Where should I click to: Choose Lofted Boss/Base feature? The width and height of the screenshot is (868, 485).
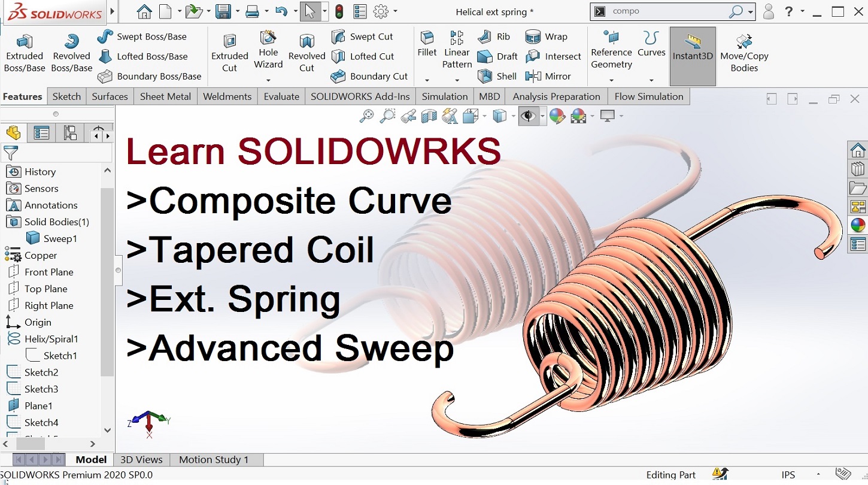tap(143, 56)
